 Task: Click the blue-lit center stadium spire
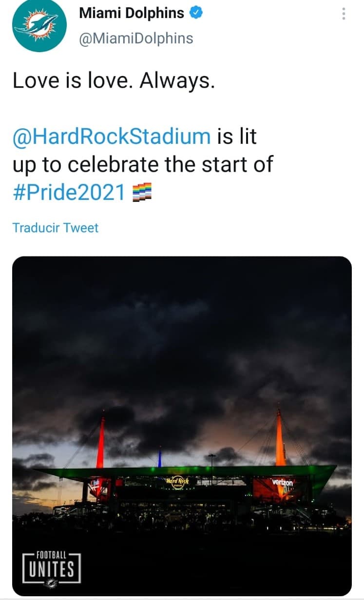160,458
